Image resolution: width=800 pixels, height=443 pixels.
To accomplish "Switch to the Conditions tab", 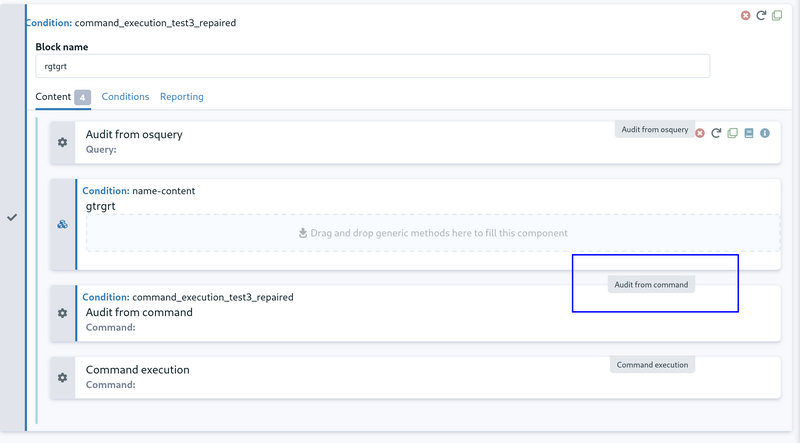I will [125, 96].
